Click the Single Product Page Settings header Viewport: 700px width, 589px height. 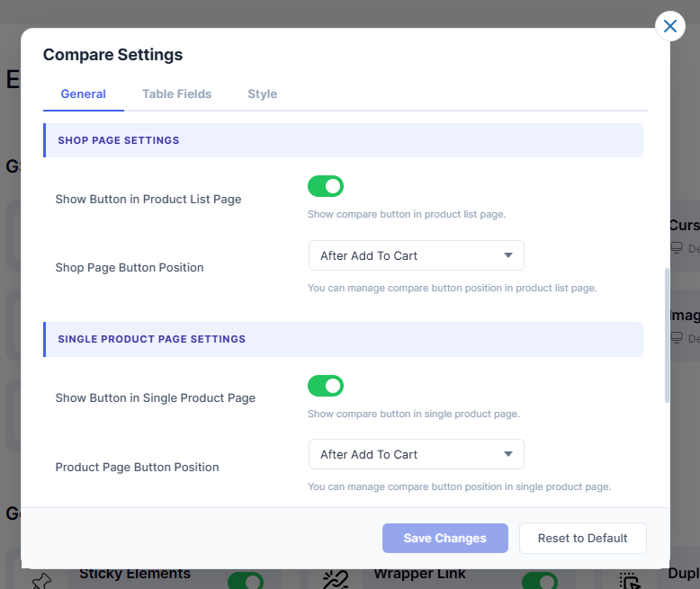343,339
